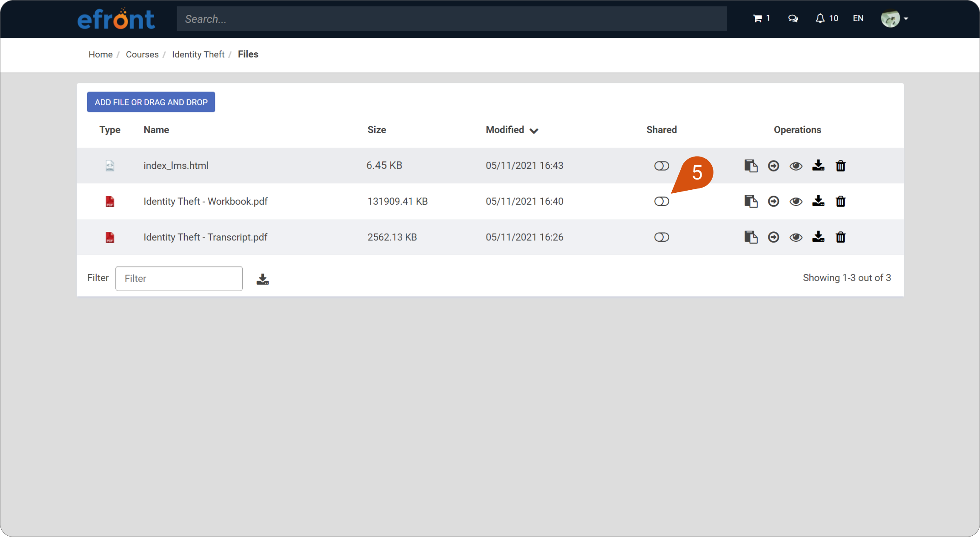Change language from EN

(858, 18)
